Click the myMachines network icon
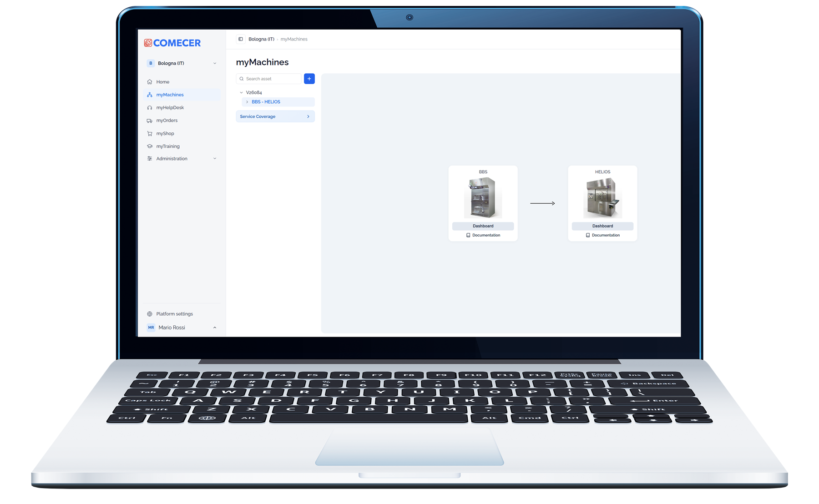This screenshot has width=819, height=504. pos(150,95)
